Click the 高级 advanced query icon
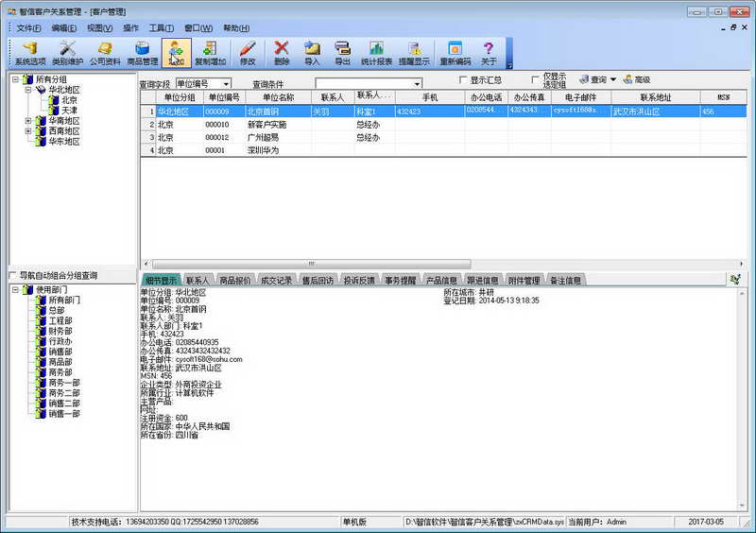 [637, 79]
